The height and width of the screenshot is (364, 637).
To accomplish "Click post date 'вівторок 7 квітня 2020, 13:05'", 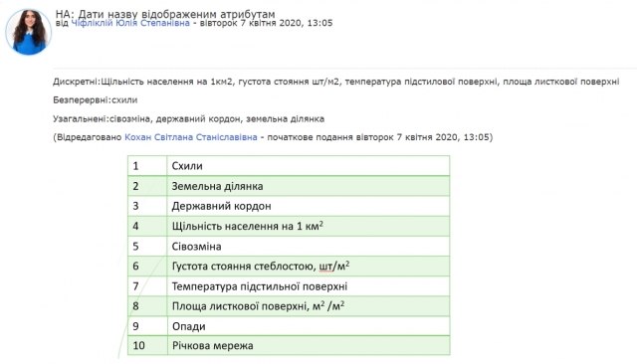I will [266, 23].
